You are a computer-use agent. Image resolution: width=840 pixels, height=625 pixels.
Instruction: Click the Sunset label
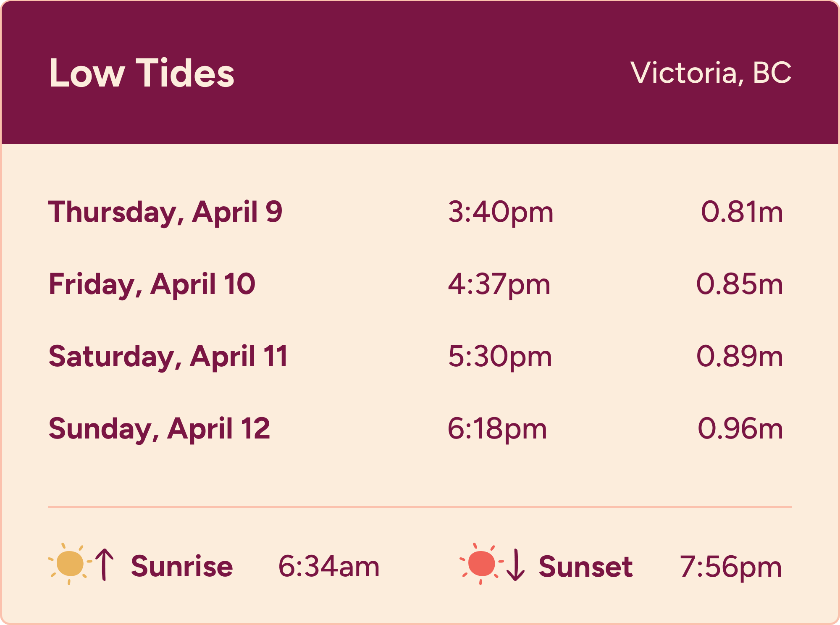click(x=585, y=566)
